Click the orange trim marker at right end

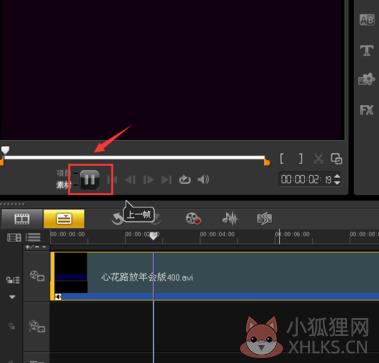pyautogui.click(x=267, y=163)
